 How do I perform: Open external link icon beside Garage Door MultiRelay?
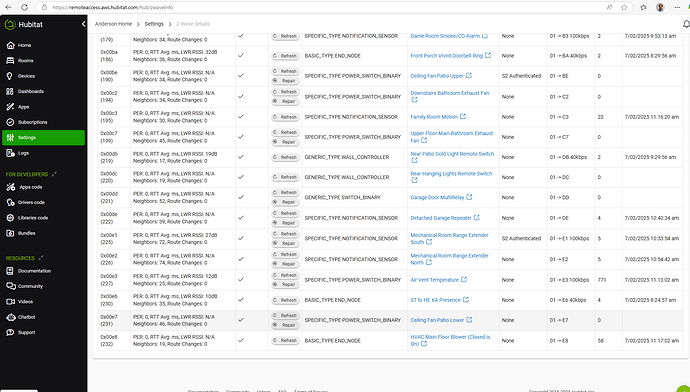click(x=469, y=197)
